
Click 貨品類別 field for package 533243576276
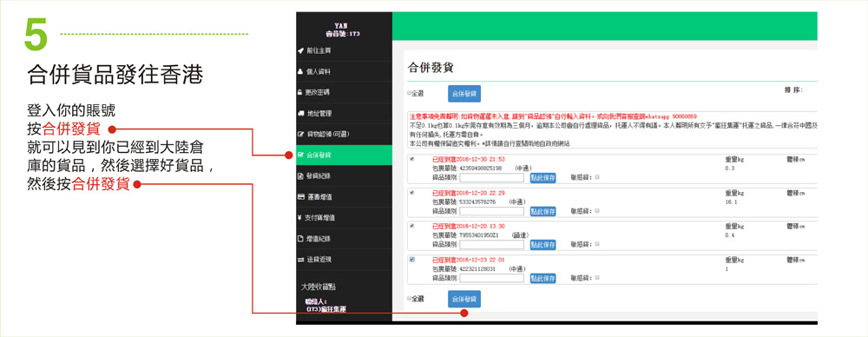point(491,211)
